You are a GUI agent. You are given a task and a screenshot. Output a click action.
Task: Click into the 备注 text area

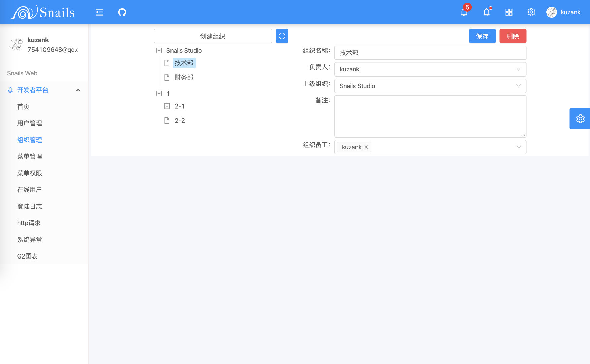pos(430,116)
